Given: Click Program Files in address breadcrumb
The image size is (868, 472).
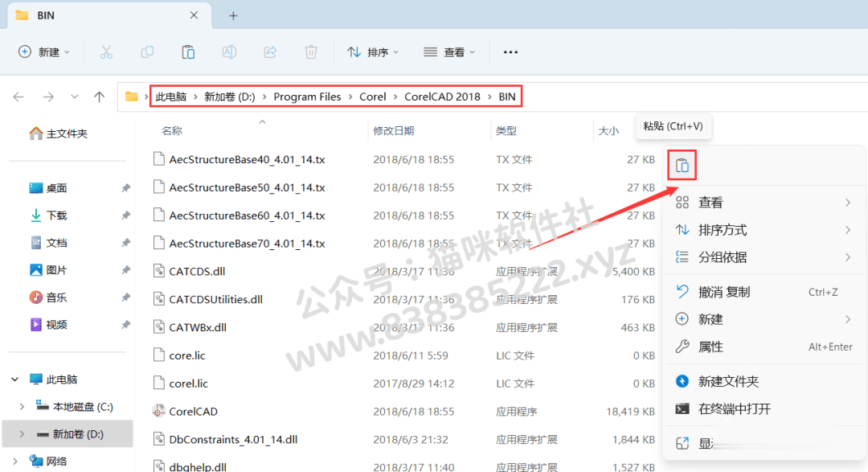Looking at the screenshot, I should [307, 97].
